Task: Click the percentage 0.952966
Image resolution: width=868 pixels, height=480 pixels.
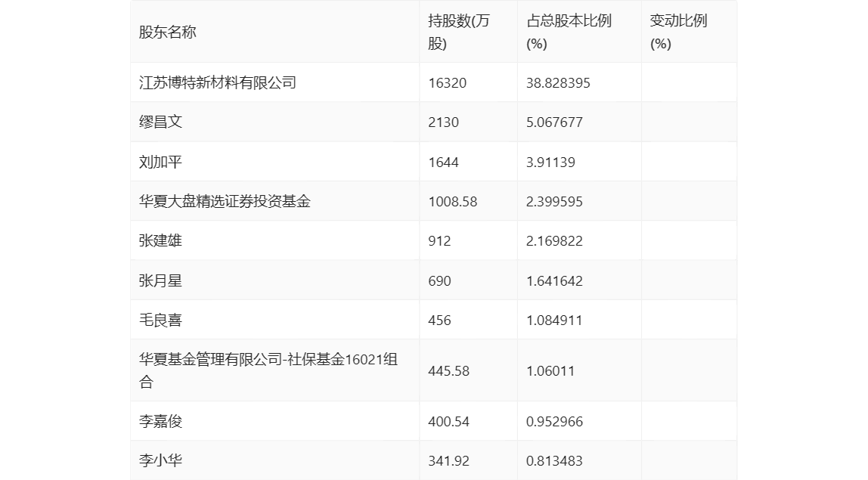Action: click(554, 421)
